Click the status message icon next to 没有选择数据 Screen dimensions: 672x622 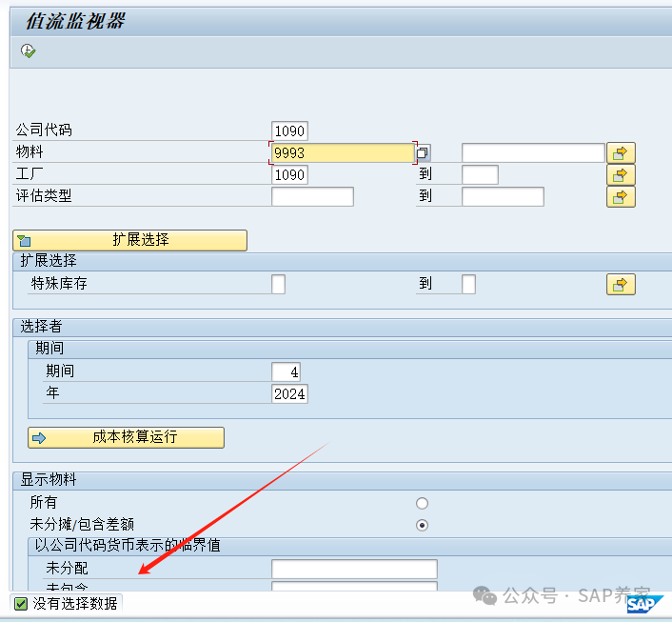pos(21,604)
